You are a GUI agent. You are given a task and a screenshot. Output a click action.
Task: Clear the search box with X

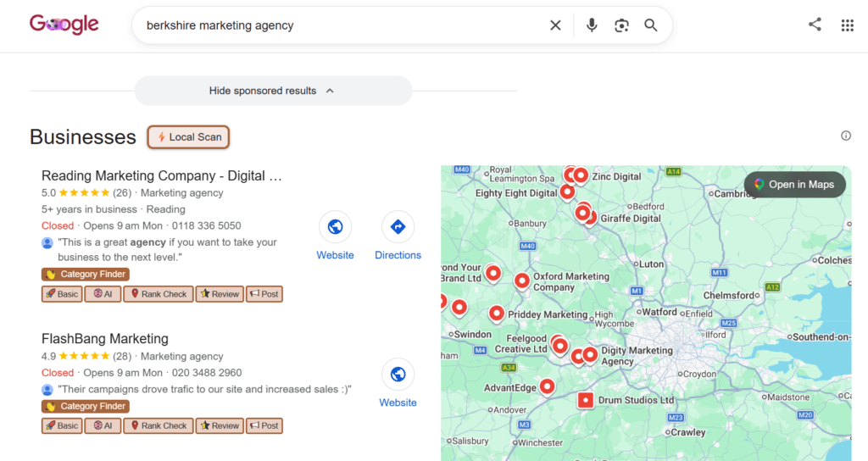coord(555,25)
